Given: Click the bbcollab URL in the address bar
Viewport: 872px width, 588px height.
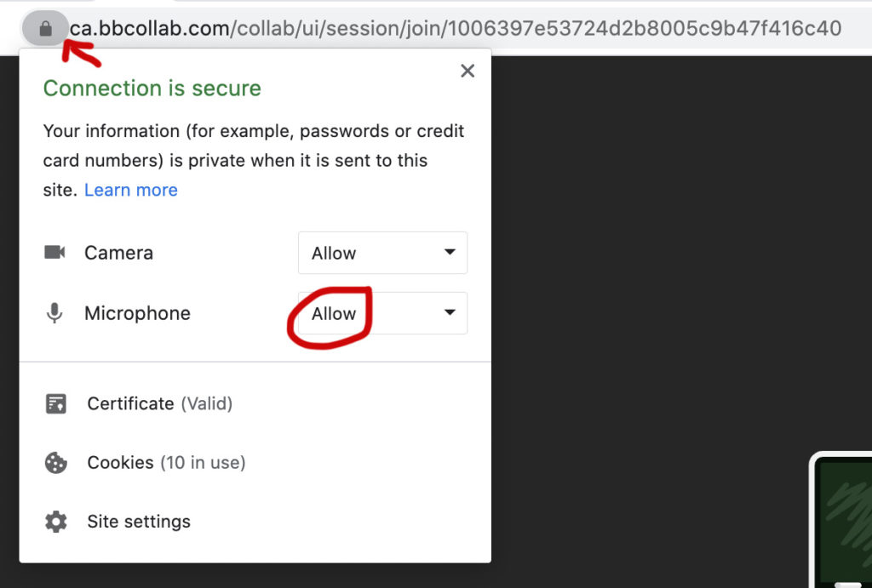Looking at the screenshot, I should [x=455, y=29].
